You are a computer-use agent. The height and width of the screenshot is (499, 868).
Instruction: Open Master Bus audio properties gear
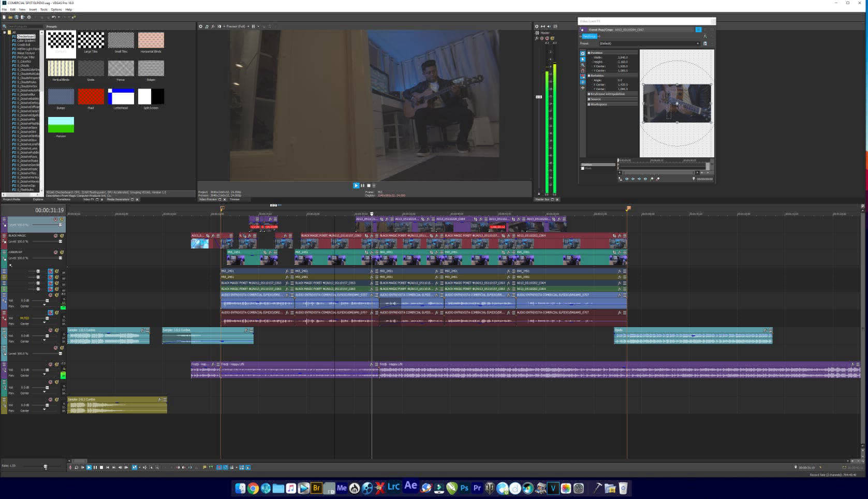pyautogui.click(x=537, y=26)
